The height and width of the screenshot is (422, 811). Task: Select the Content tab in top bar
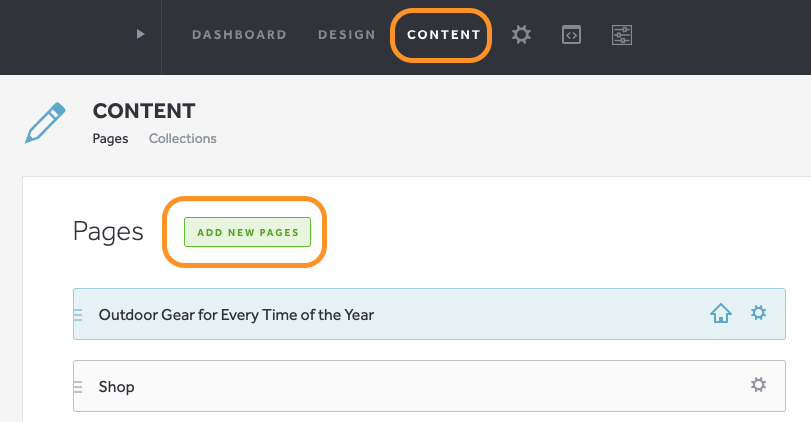pos(444,35)
